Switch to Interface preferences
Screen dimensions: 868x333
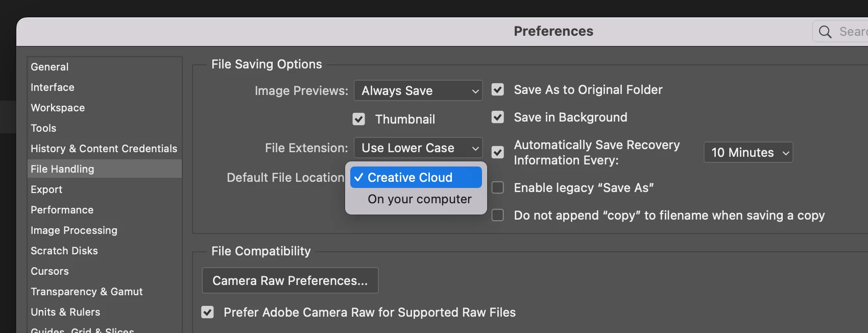tap(53, 87)
